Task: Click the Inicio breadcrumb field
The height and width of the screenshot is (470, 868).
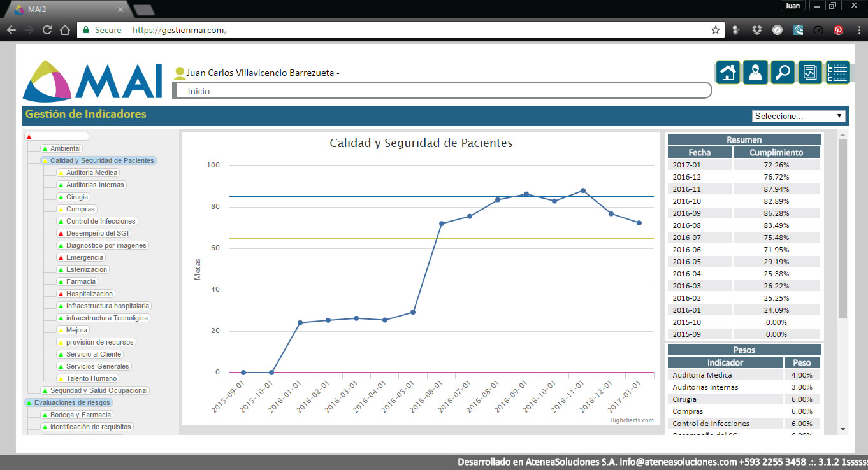Action: [x=443, y=91]
